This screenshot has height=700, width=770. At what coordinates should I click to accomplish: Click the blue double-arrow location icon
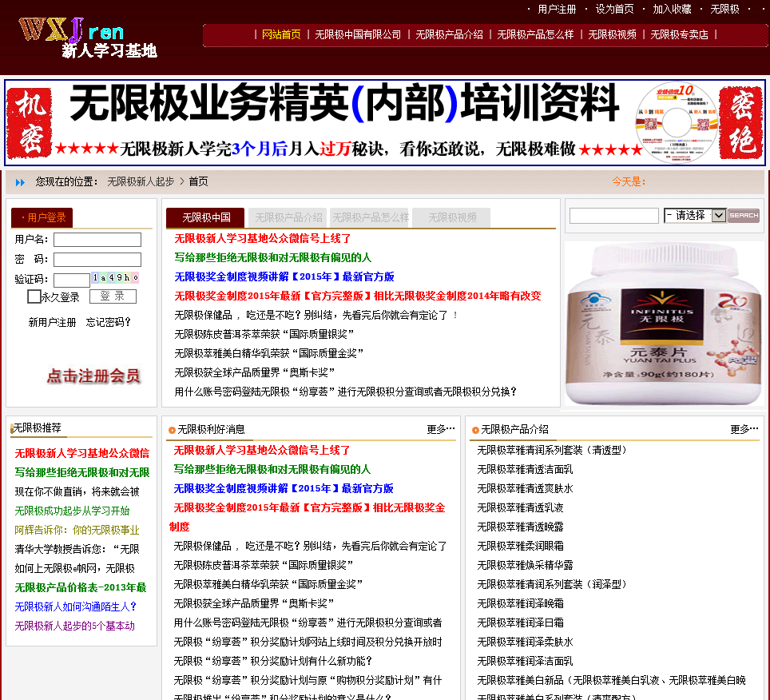point(20,183)
